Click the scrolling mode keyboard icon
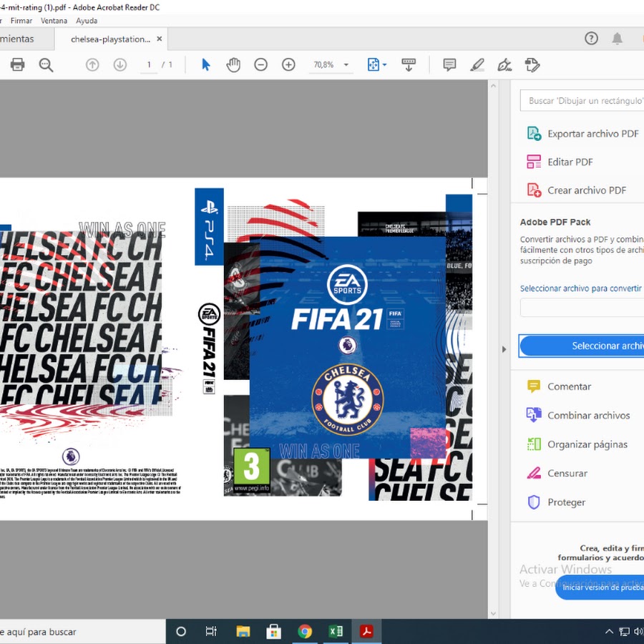Screen dimensions: 644x644 pos(409,65)
